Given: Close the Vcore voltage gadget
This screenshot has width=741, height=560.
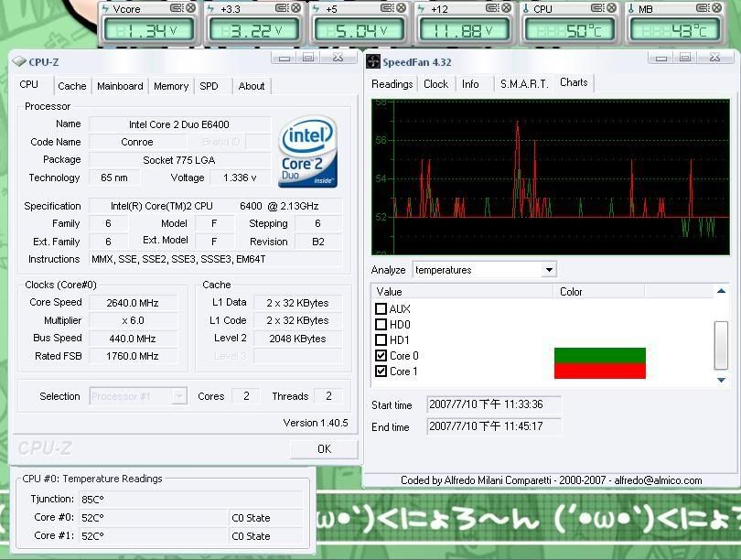Looking at the screenshot, I should coord(190,8).
